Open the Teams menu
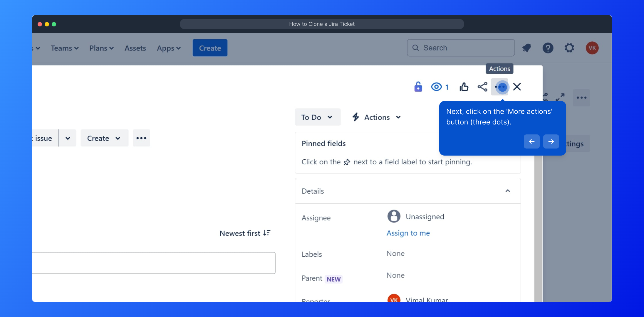Screen dimensions: 644x317 (65, 48)
